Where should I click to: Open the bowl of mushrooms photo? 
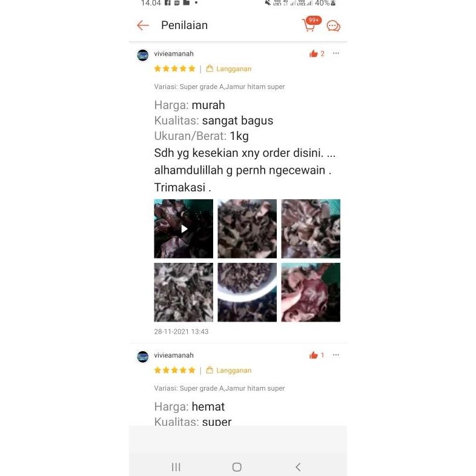pos(247,293)
